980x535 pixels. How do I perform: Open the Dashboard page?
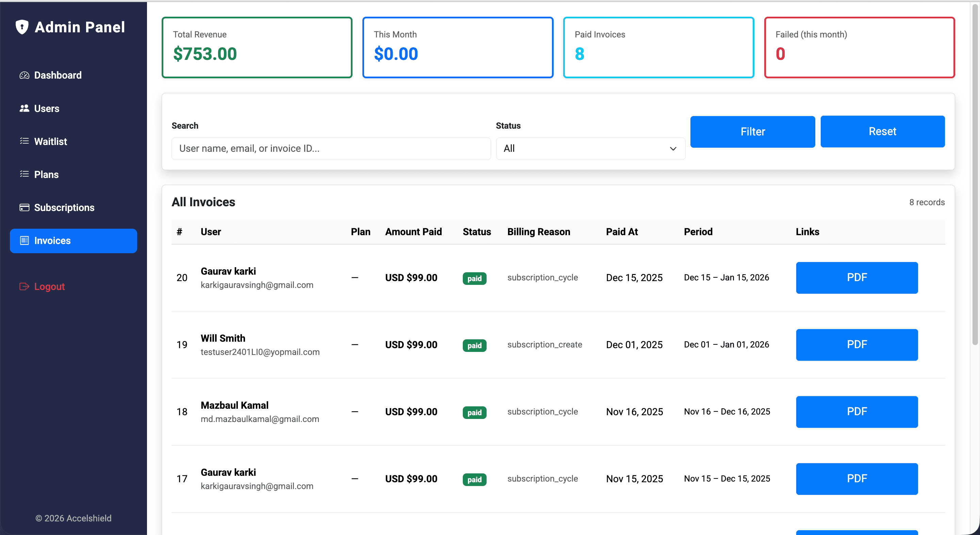(x=73, y=75)
